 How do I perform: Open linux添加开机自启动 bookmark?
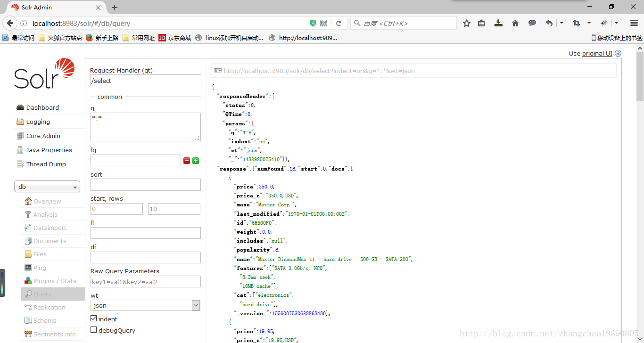(230, 38)
